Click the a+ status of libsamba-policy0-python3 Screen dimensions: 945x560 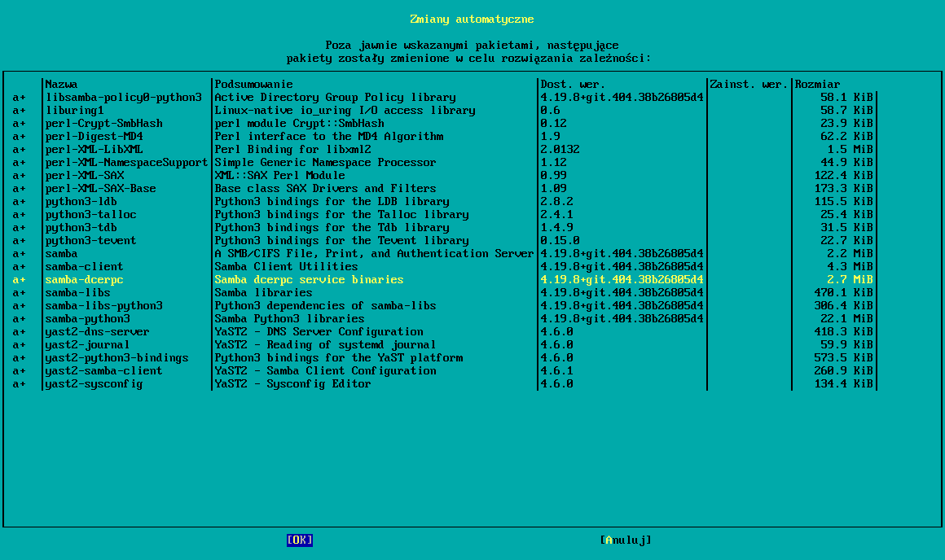tap(20, 98)
